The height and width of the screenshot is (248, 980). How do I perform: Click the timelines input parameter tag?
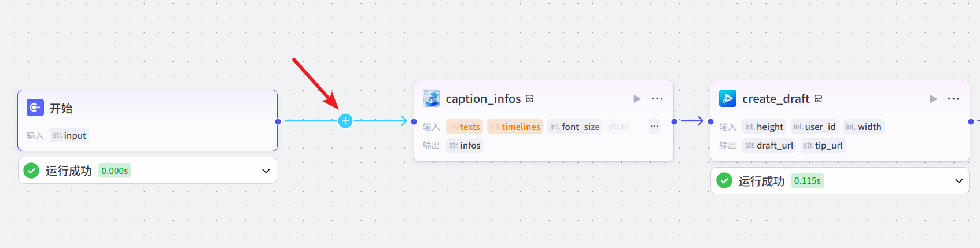pyautogui.click(x=515, y=127)
